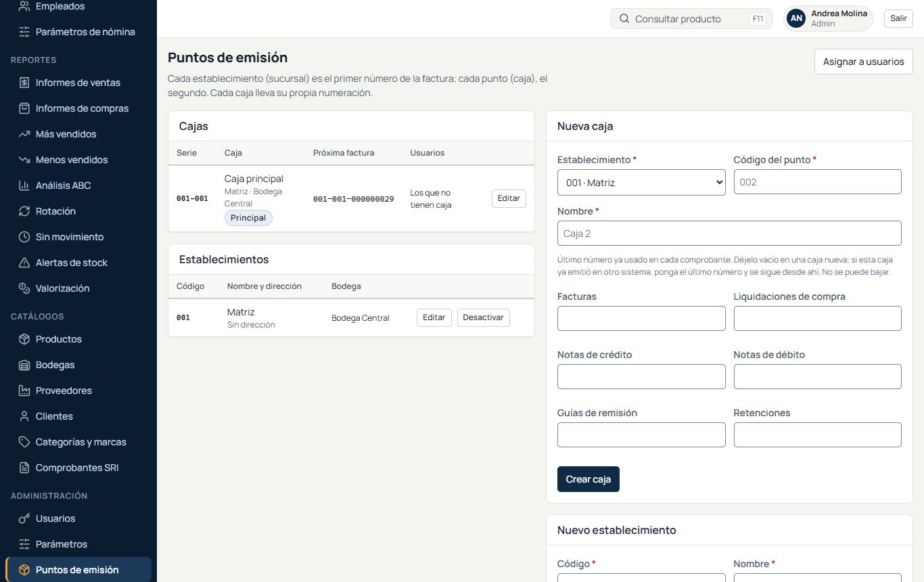The height and width of the screenshot is (582, 924).
Task: Click the Sin movimiento clock icon
Action: click(24, 237)
